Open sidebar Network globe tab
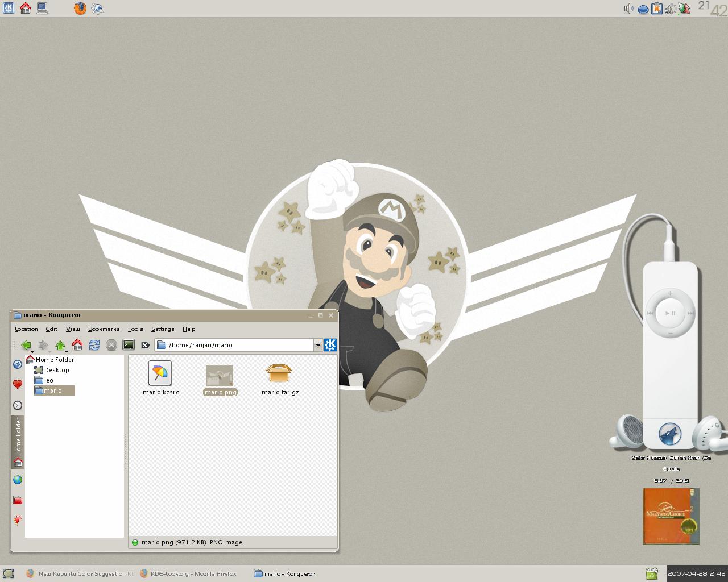This screenshot has height=582, width=728. click(18, 480)
